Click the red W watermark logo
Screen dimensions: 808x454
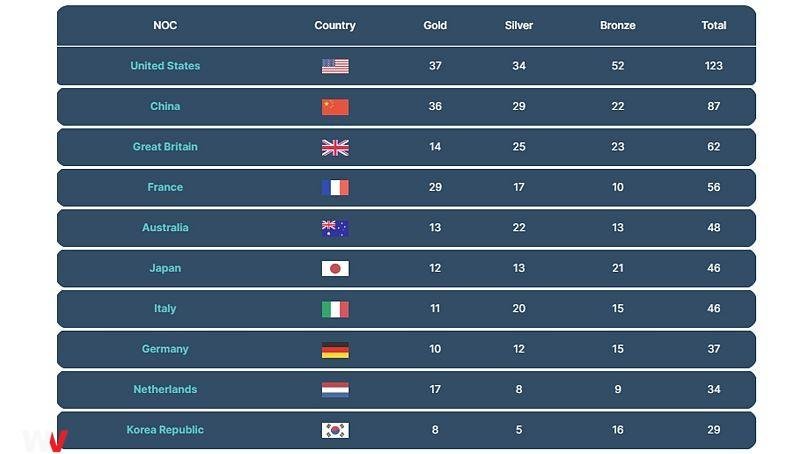pos(58,442)
